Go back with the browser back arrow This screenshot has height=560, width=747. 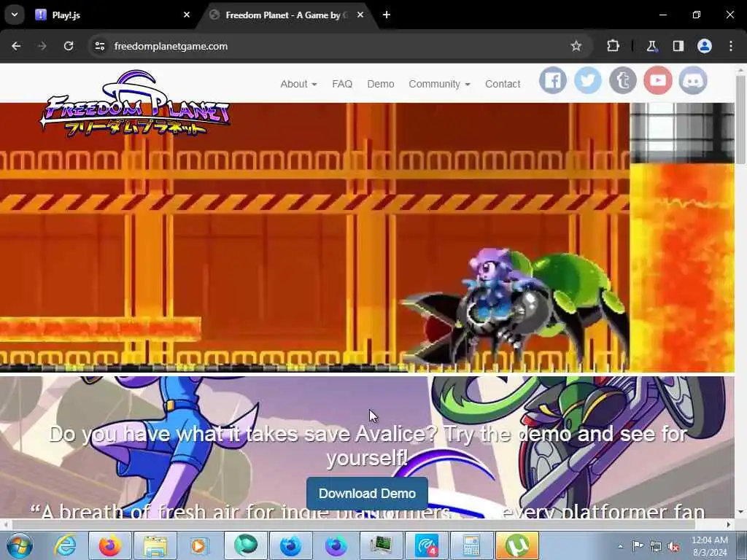tap(16, 46)
